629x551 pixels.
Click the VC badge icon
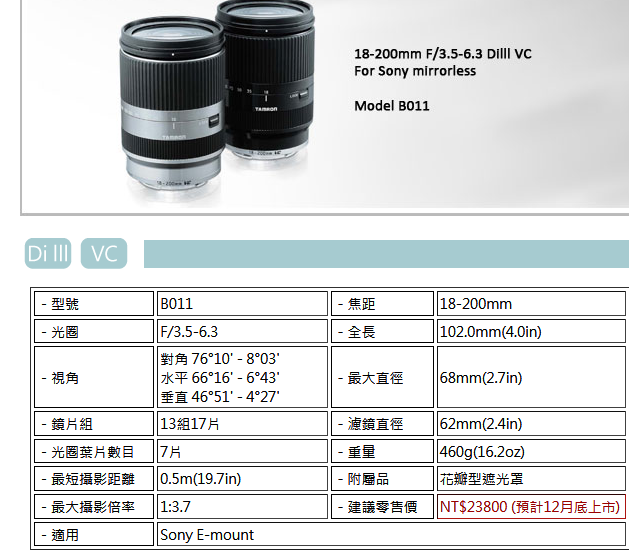(x=104, y=253)
